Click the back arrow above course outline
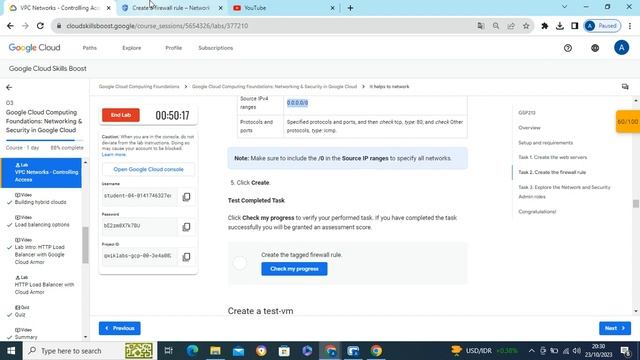Viewport: 640px width, 360px height. click(9, 87)
